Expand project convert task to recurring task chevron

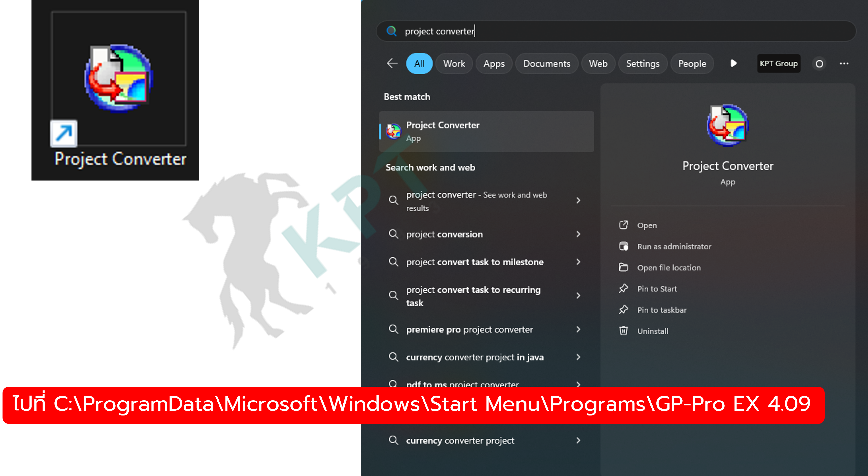click(578, 295)
